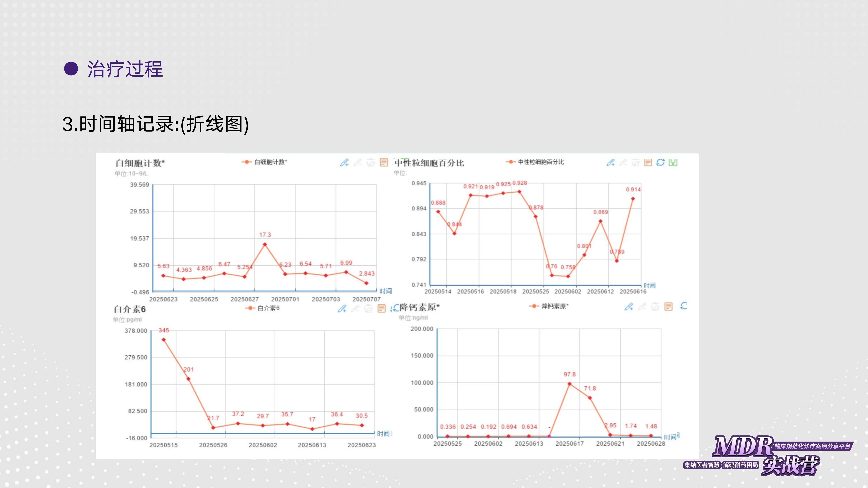This screenshot has width=868, height=488.
Task: Open data view icon of 白细胞计数 chart
Action: point(384,162)
